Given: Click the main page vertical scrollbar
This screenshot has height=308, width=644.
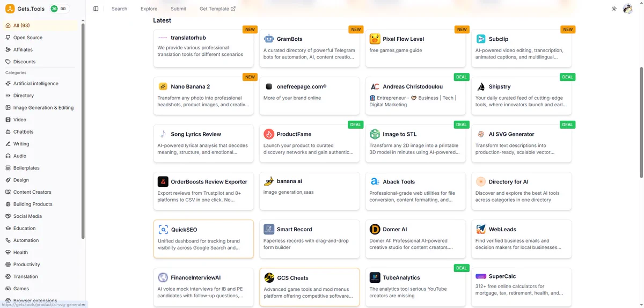Looking at the screenshot, I should [641, 122].
